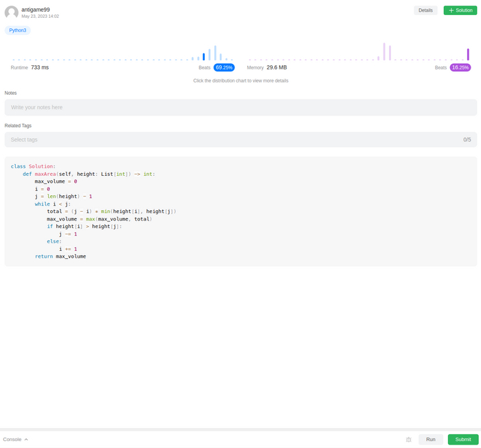Click the 69.25% runtime beats badge
The width and height of the screenshot is (481, 448).
(224, 68)
